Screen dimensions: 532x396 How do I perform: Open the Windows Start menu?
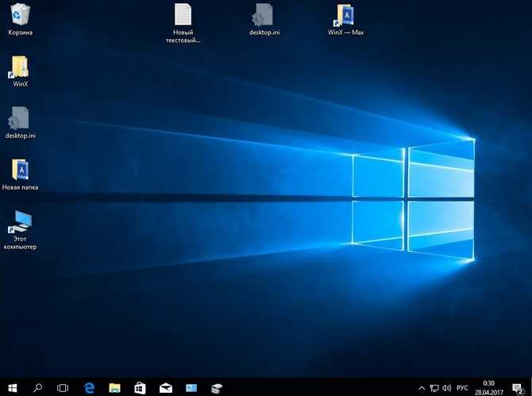(13, 387)
